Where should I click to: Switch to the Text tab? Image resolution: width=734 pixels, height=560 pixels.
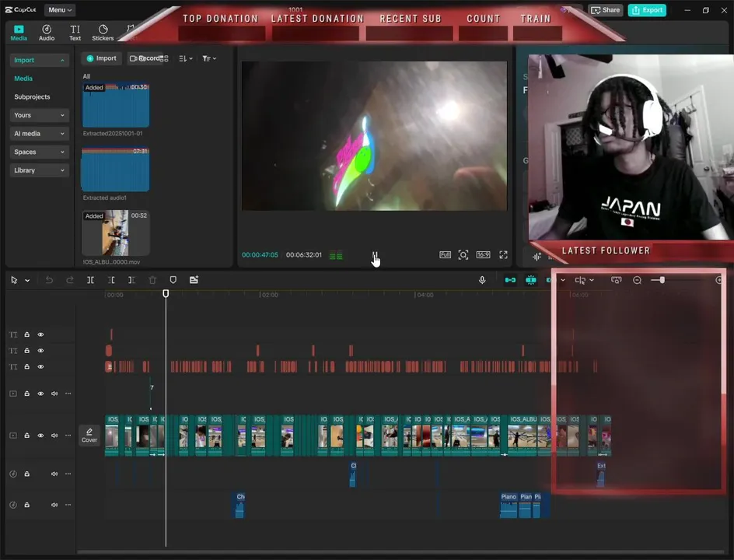75,33
